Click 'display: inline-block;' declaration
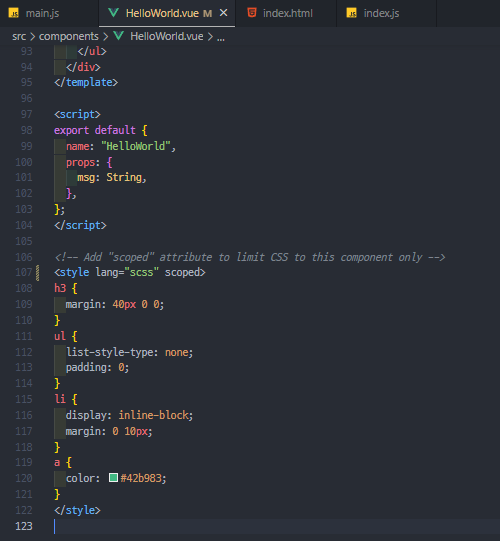 pos(129,415)
